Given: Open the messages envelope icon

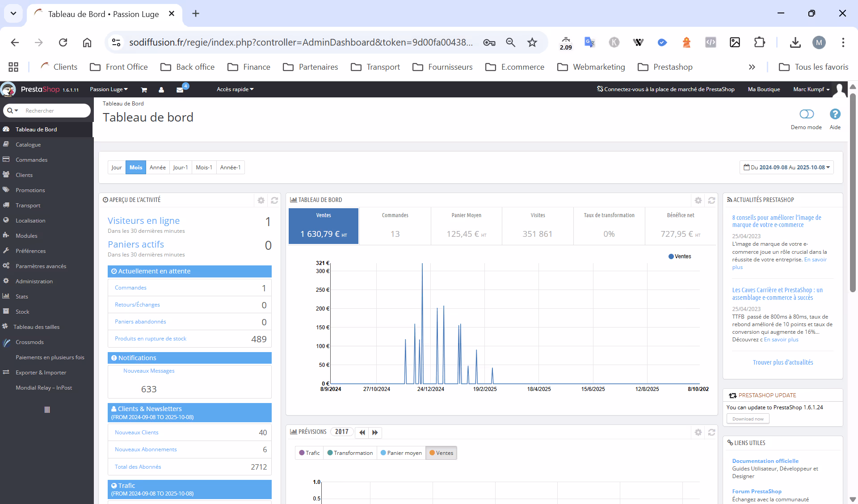Looking at the screenshot, I should point(180,90).
